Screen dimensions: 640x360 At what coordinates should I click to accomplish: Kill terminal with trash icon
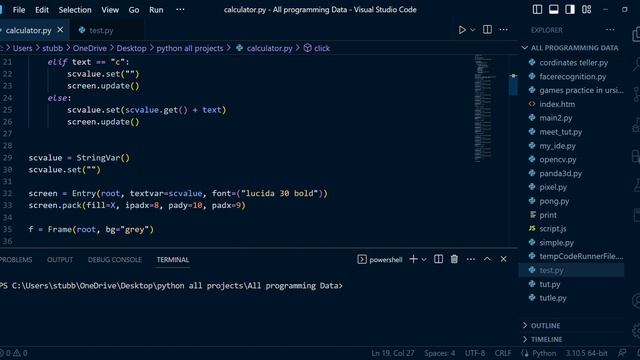coord(454,259)
